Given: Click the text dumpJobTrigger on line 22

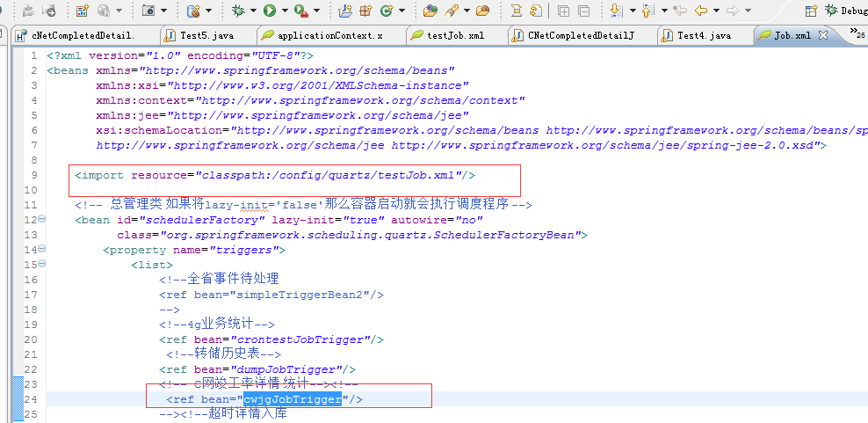Looking at the screenshot, I should click(289, 369).
